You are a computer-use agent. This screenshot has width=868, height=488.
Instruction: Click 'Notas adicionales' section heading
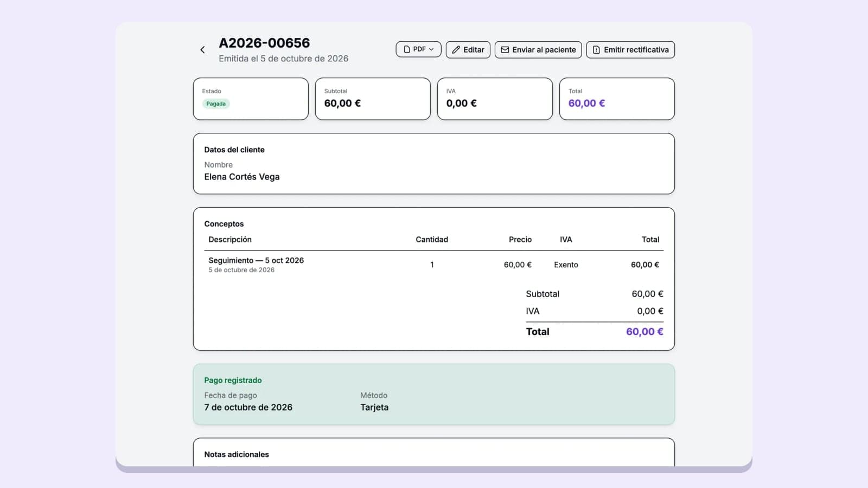(237, 454)
